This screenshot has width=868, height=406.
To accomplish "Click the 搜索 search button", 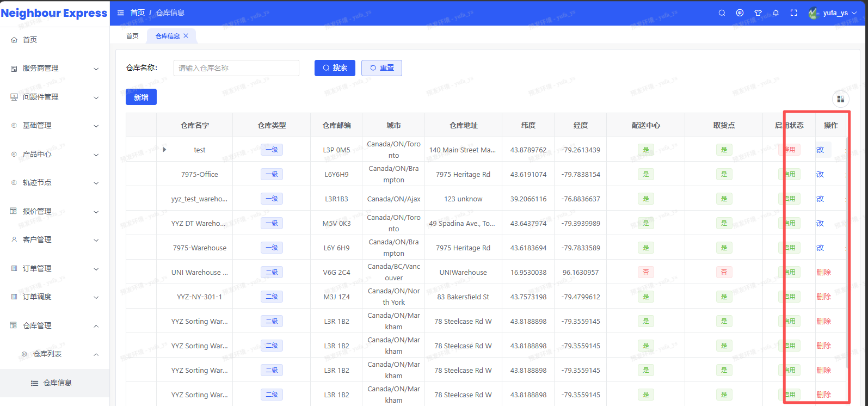I will click(x=335, y=68).
